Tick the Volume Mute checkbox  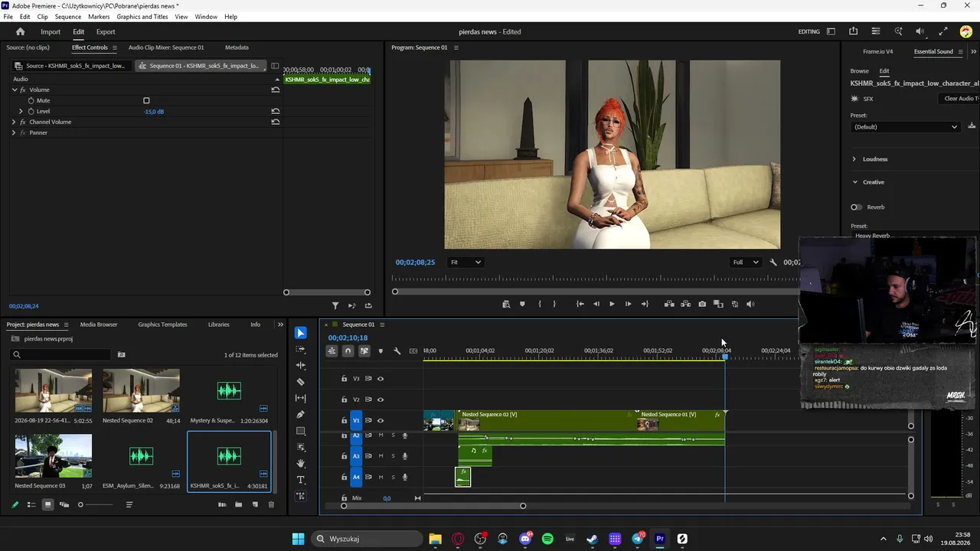[146, 100]
